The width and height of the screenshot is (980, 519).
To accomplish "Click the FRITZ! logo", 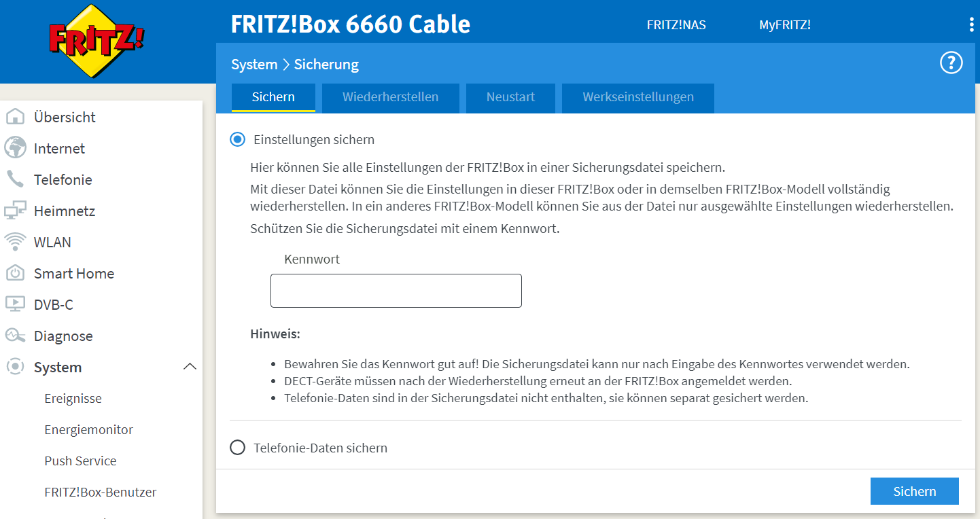I will (97, 40).
